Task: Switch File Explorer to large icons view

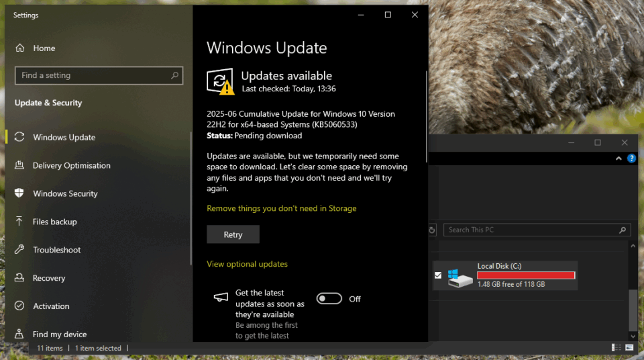Action: 629,348
